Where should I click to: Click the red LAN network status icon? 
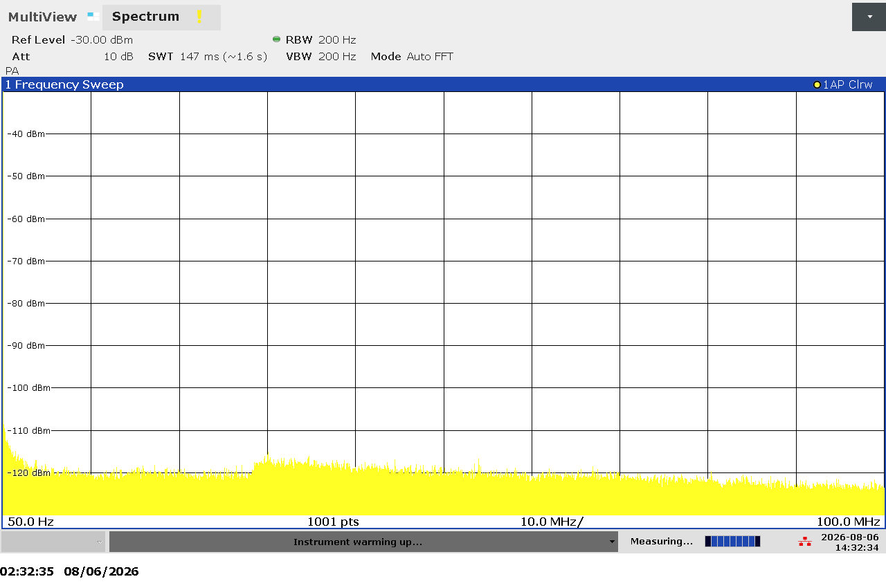[805, 542]
